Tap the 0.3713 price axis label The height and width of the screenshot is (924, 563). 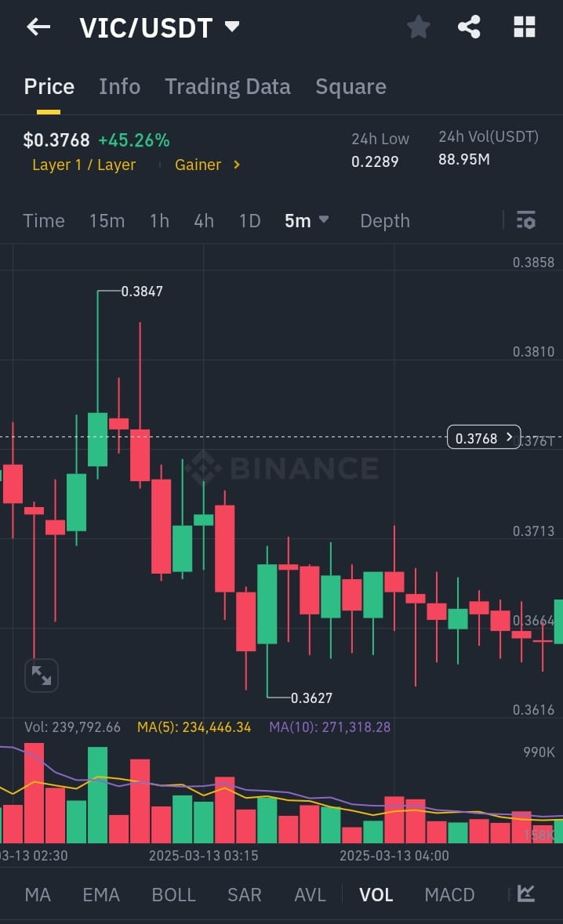pyautogui.click(x=533, y=531)
